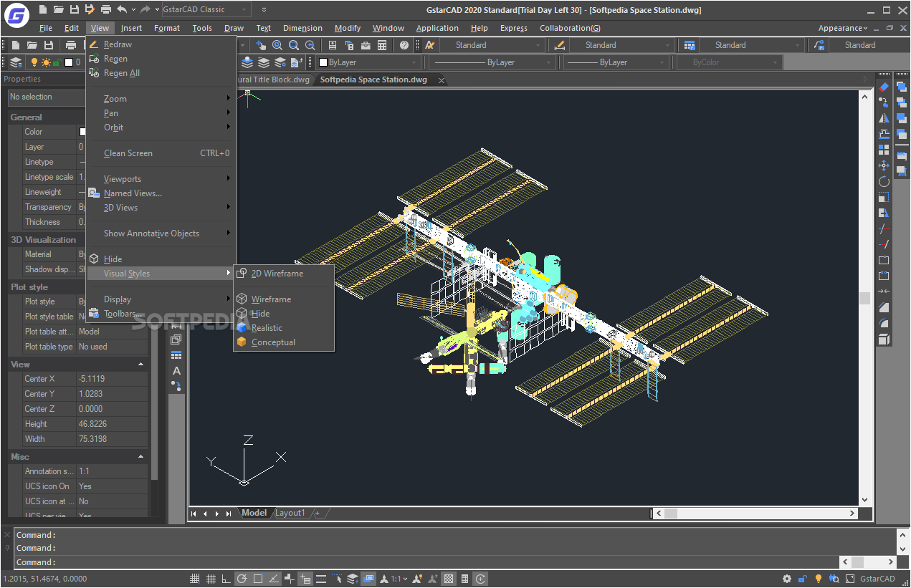Click the command line input field
The image size is (911, 588).
[x=426, y=562]
